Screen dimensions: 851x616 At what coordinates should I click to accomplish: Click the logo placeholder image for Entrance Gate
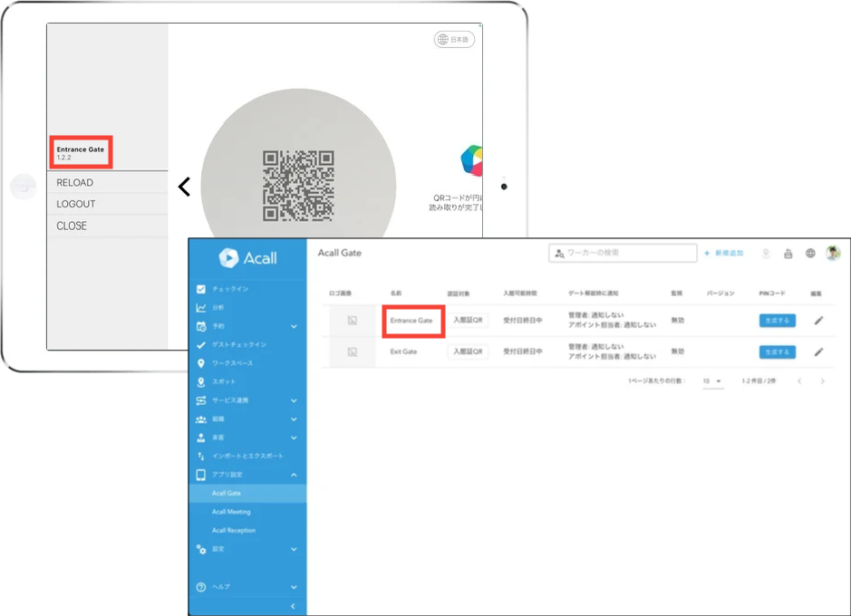353,321
